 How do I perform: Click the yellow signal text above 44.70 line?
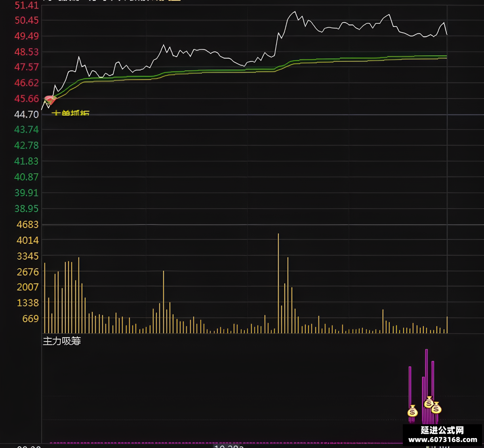click(71, 113)
